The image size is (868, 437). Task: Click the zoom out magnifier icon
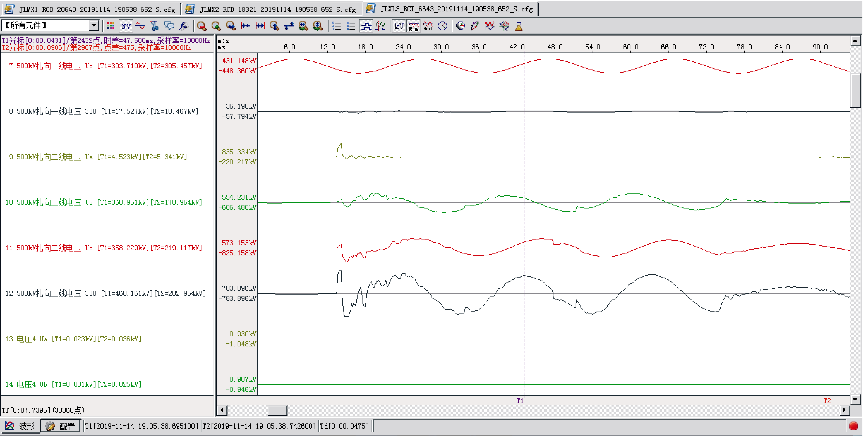(201, 26)
